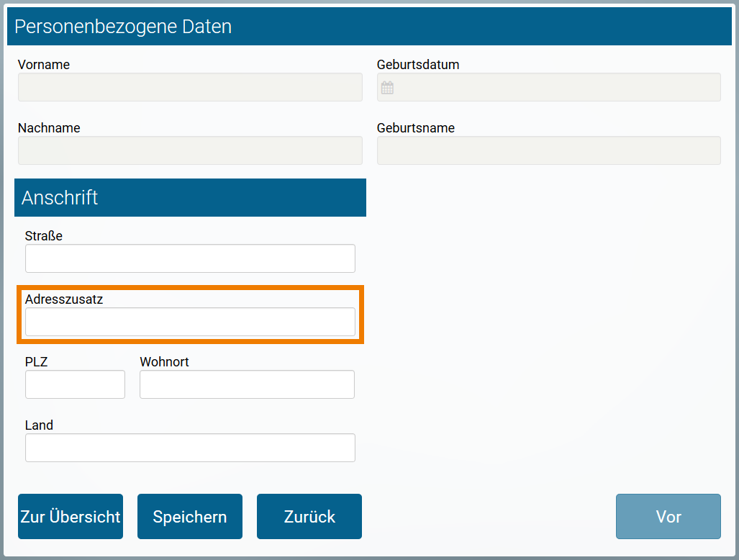
Task: Click the Zurück button
Action: 309,516
